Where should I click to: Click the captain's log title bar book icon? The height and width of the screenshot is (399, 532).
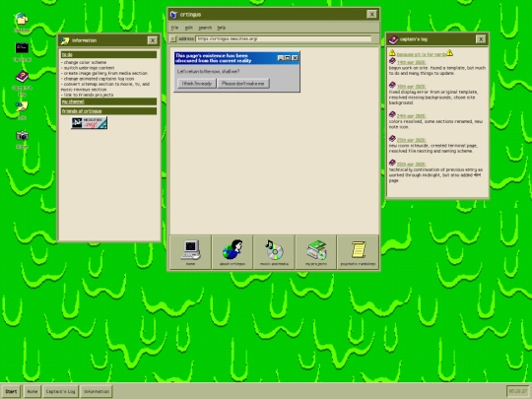click(x=393, y=39)
